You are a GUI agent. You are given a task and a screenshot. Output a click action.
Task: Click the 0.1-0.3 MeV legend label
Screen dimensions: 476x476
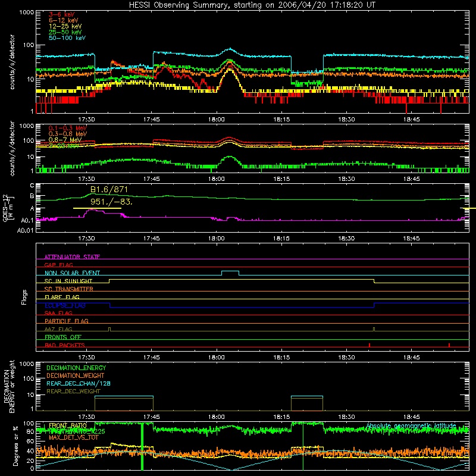68,128
